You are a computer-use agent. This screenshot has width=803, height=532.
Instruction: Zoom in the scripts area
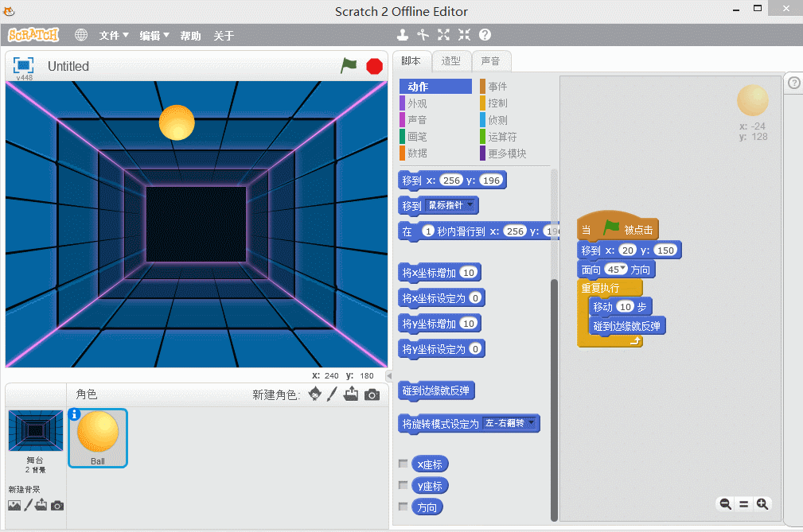tap(762, 504)
